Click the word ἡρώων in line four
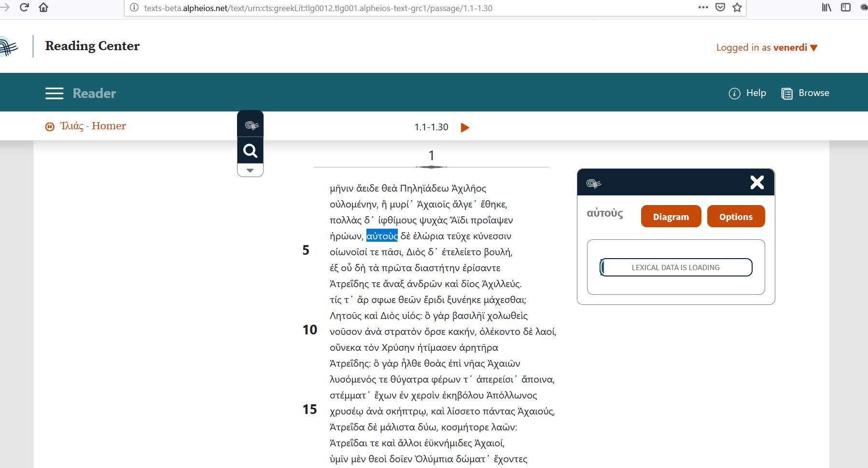The width and height of the screenshot is (868, 468). 346,236
